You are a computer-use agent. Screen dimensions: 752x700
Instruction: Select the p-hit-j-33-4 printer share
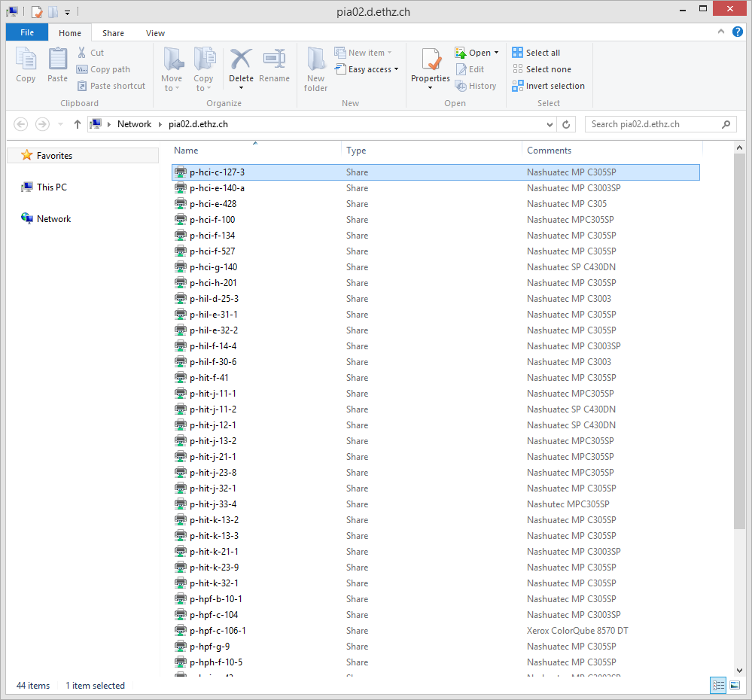coord(436,504)
